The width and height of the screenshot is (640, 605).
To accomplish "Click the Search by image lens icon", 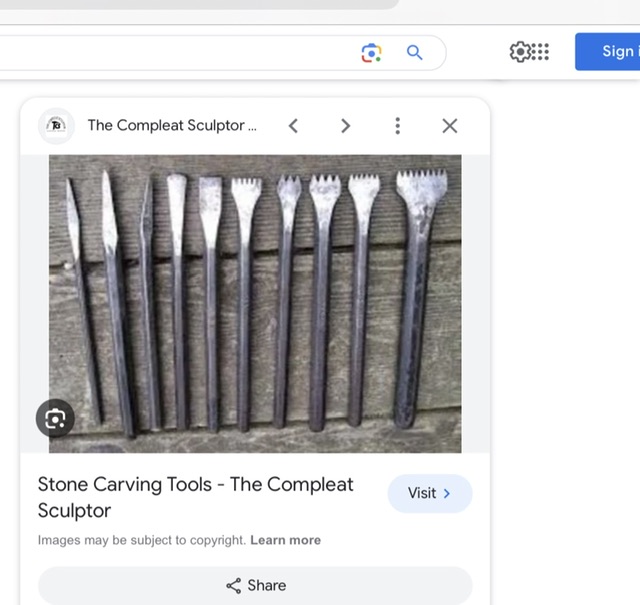I will [371, 53].
